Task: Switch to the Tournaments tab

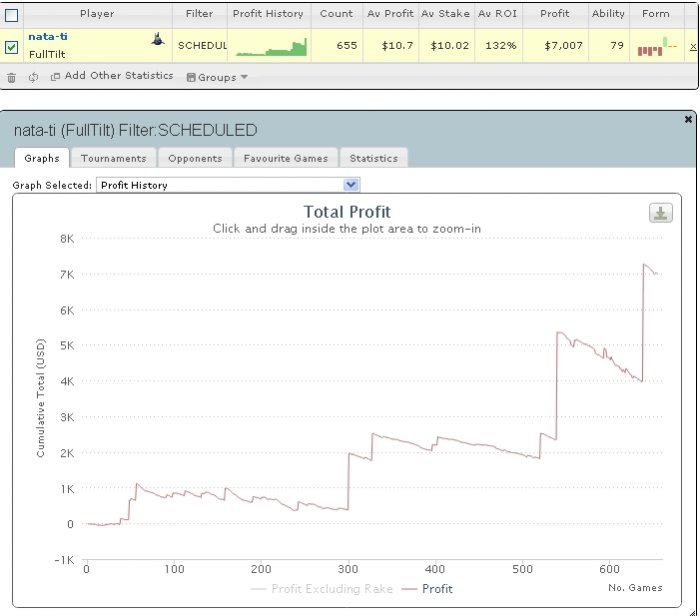Action: click(x=113, y=158)
